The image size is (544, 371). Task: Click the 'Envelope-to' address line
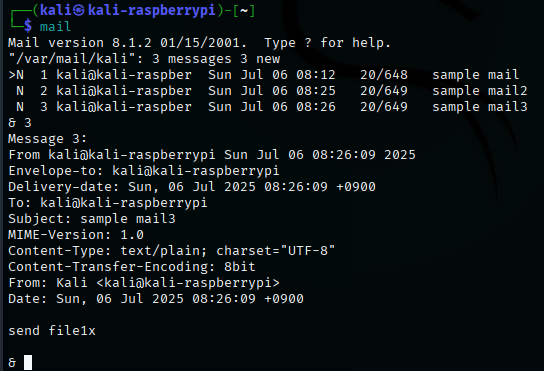[144, 171]
